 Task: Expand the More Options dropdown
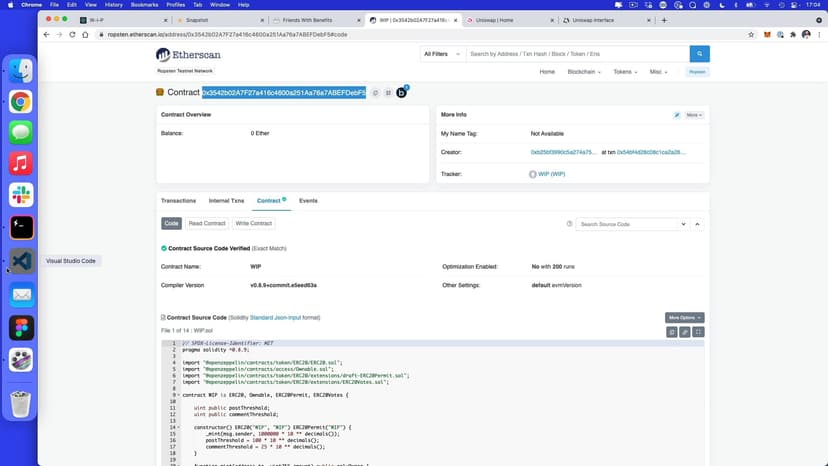[685, 317]
